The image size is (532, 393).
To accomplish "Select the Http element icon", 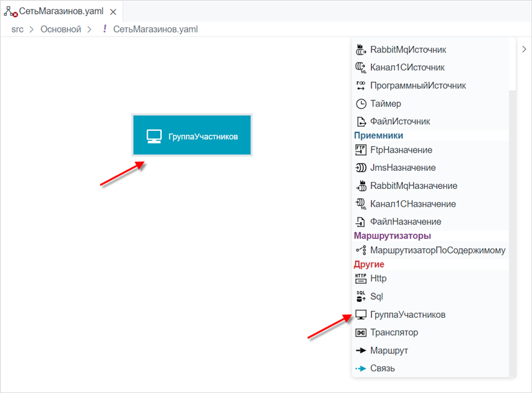I will 360,278.
